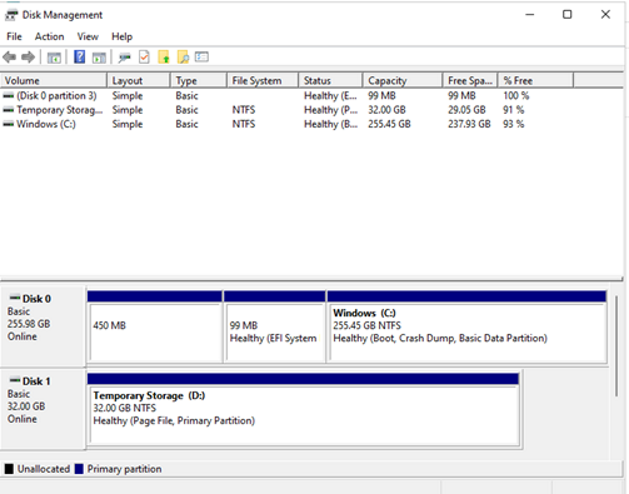This screenshot has height=494, width=629.
Task: Open the Action menu
Action: click(49, 37)
